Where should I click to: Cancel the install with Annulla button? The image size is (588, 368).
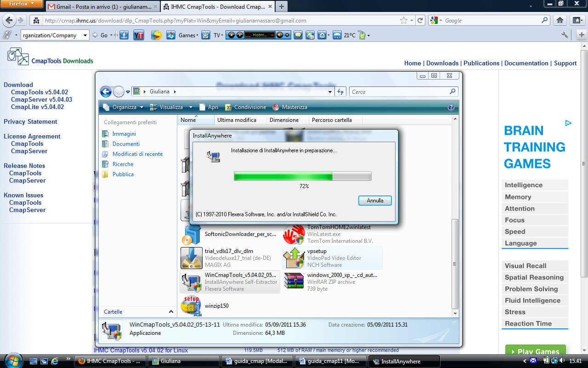click(x=375, y=201)
